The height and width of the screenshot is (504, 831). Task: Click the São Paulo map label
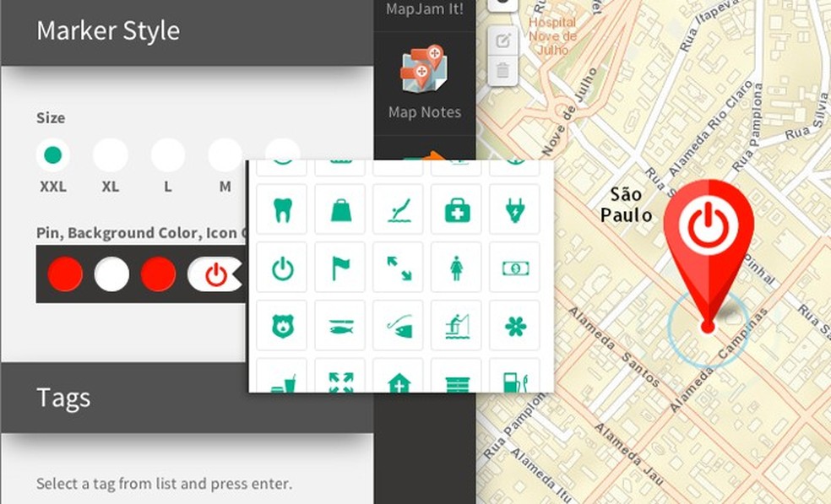pyautogui.click(x=626, y=204)
